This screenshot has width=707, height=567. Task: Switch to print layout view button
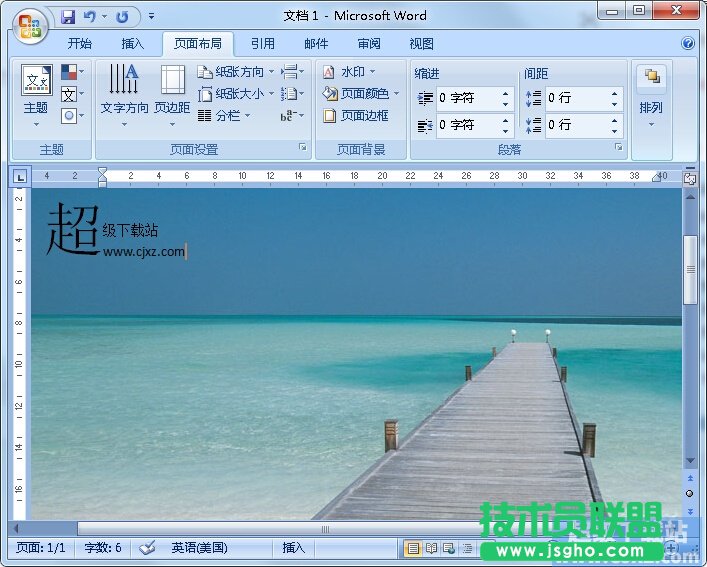tap(413, 548)
